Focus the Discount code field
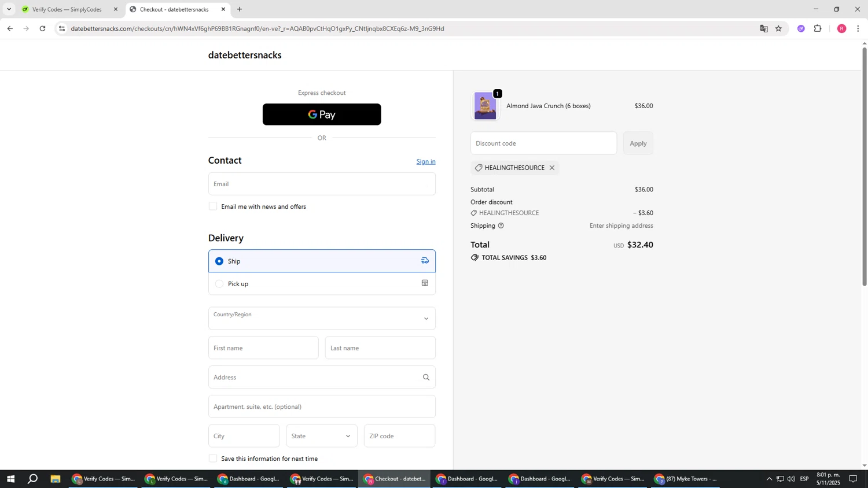The image size is (868, 488). pyautogui.click(x=543, y=143)
